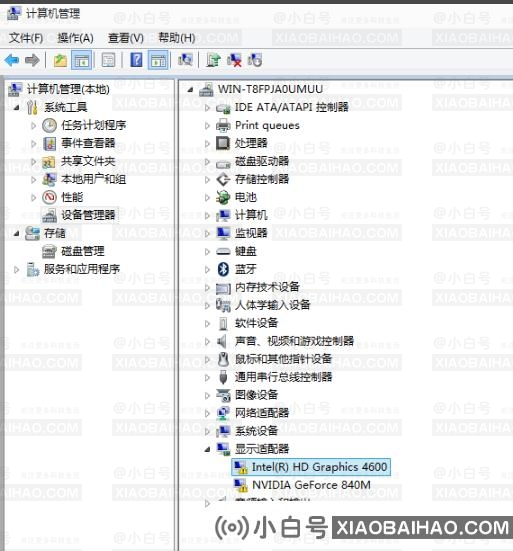Click the Bluetooth icon beside 蓝牙
Image resolution: width=513 pixels, height=551 pixels.
(223, 269)
